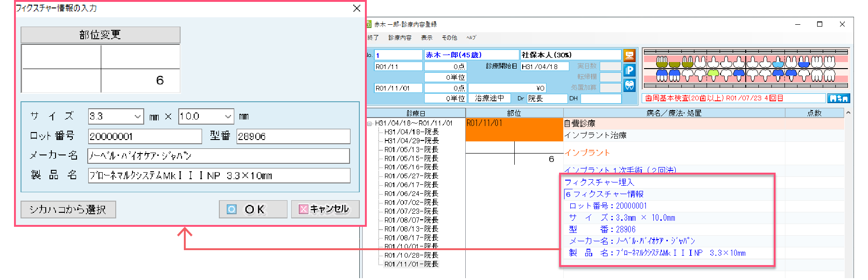868x280 pixels.
Task: Select tree row R01/05/13-院長
Action: click(411, 150)
